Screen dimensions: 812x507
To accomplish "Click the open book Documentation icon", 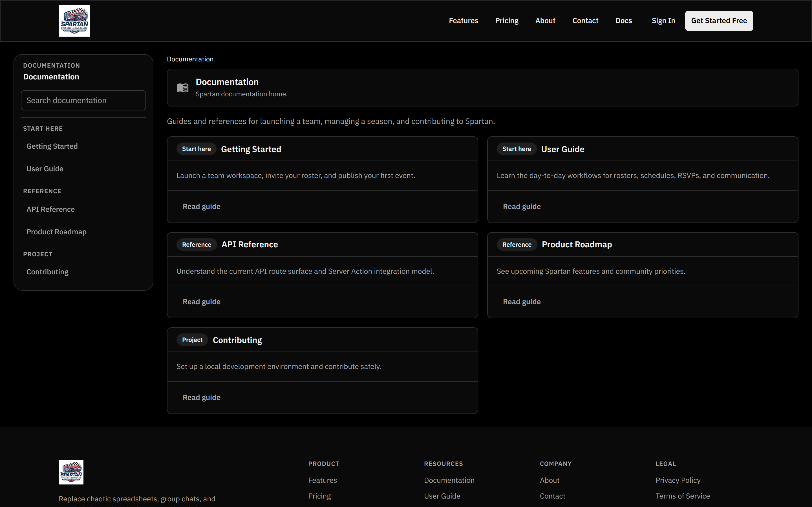I will click(x=182, y=88).
